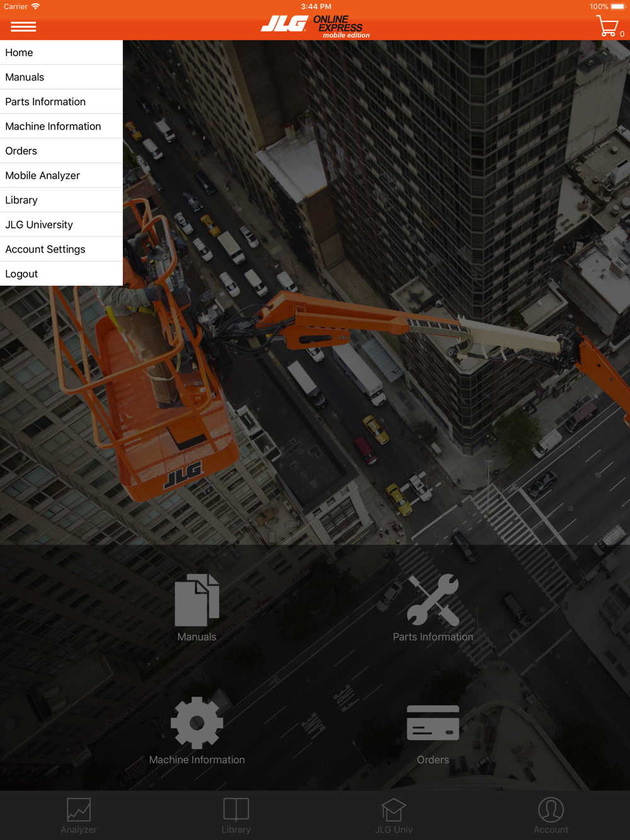Open Parts Information wrench icon
The width and height of the screenshot is (630, 840).
433,600
